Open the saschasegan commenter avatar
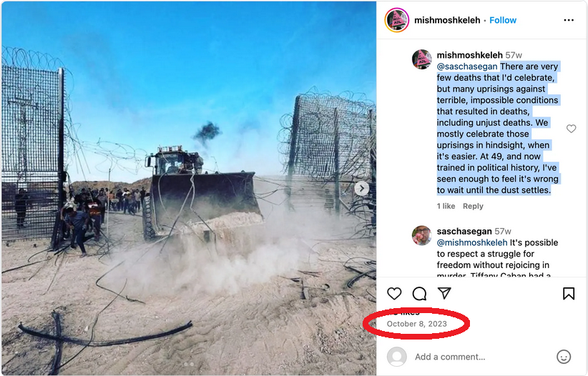Screen dimensions: 588x376 click(x=422, y=235)
